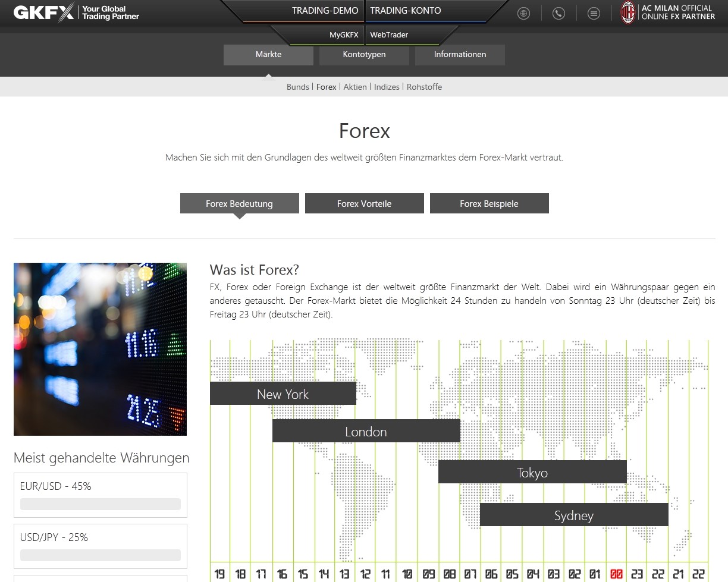Launch the WebTrader tab
Screen dimensions: 728x582
pos(389,35)
